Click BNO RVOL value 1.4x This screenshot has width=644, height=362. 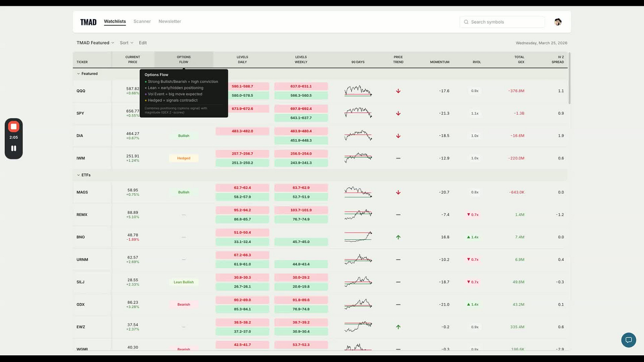point(473,237)
